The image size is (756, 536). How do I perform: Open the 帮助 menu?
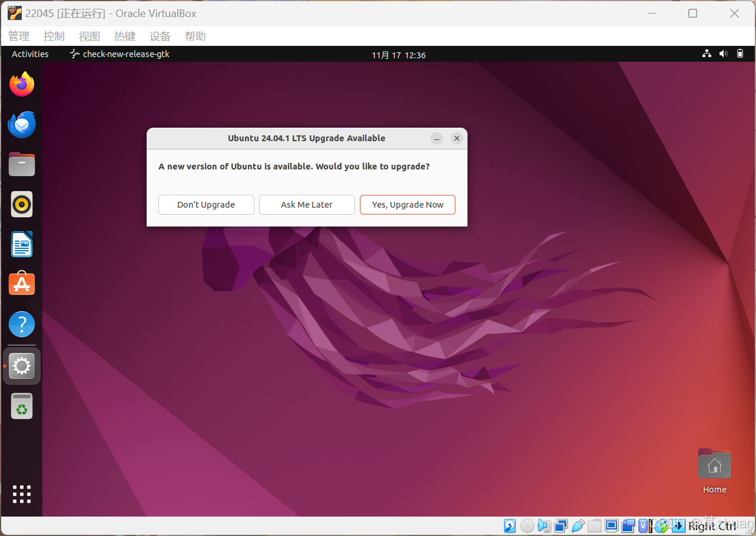(x=195, y=36)
